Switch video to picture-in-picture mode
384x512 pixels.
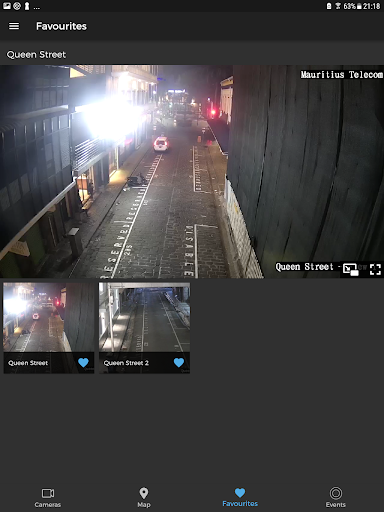tap(351, 269)
